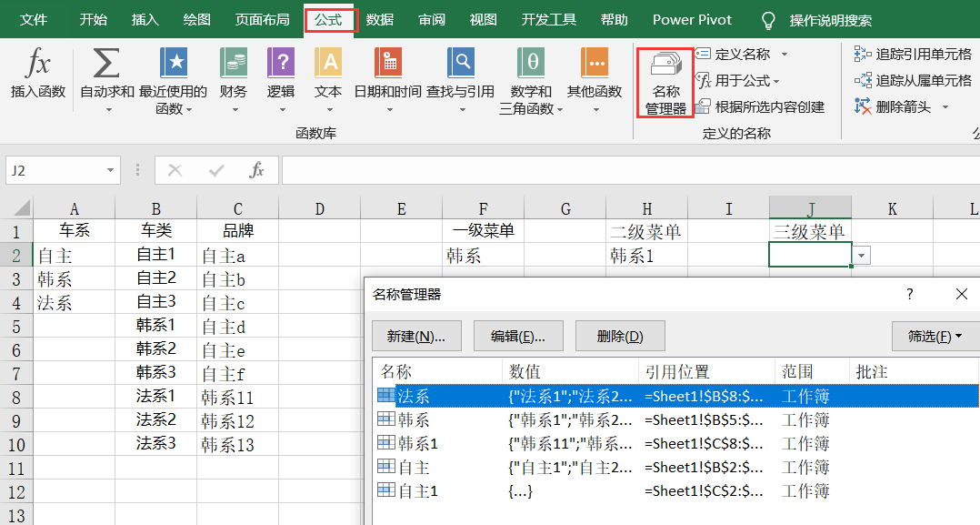Switch to the Formulas (公式) tab
This screenshot has width=980, height=525.
pyautogui.click(x=329, y=20)
